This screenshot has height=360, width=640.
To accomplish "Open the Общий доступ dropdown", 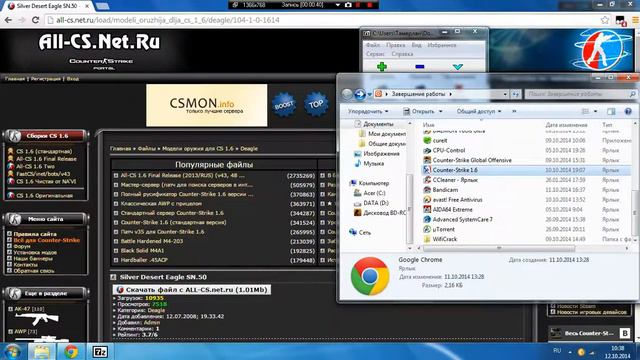I will 479,111.
